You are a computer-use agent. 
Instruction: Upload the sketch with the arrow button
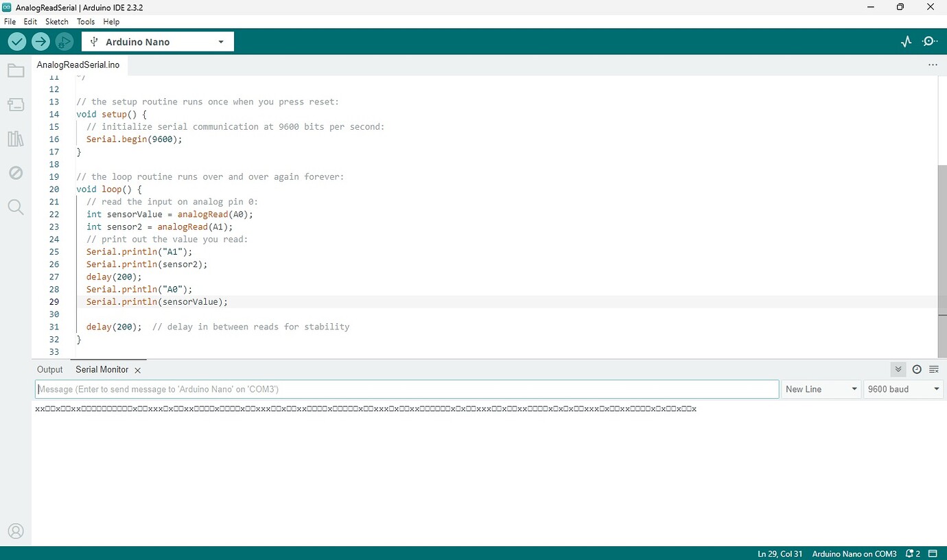pos(40,42)
